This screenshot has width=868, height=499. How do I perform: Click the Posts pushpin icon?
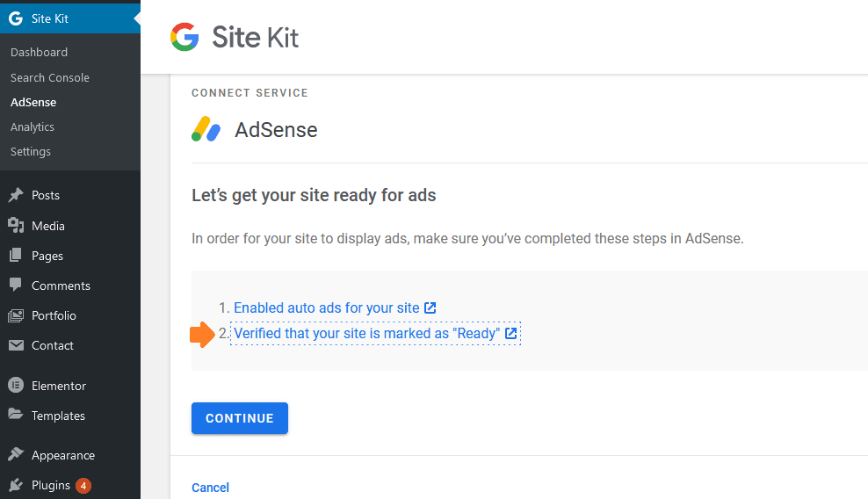point(16,195)
